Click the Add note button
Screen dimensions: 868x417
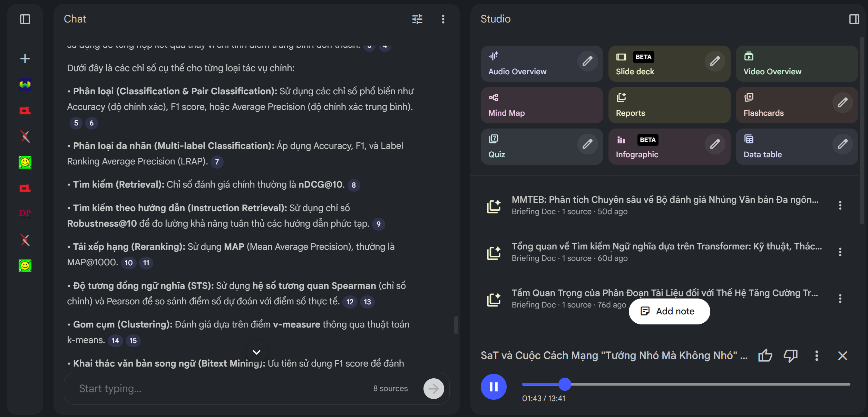[x=669, y=311]
